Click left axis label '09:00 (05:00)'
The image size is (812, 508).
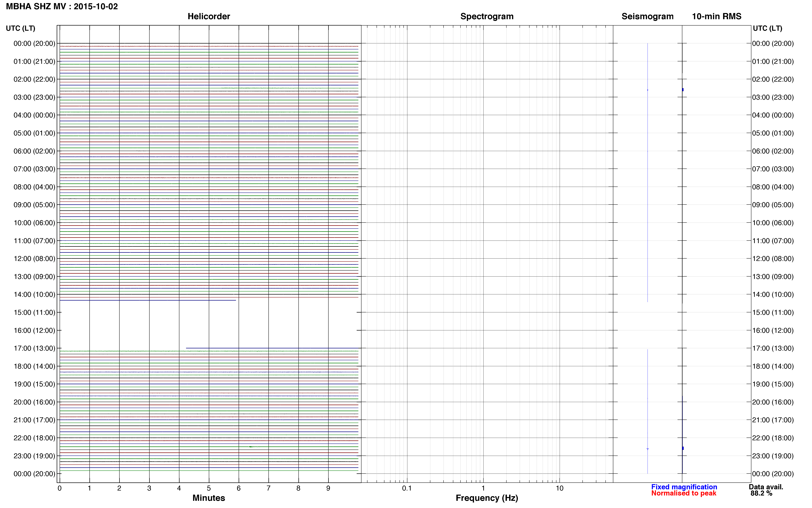coord(34,205)
